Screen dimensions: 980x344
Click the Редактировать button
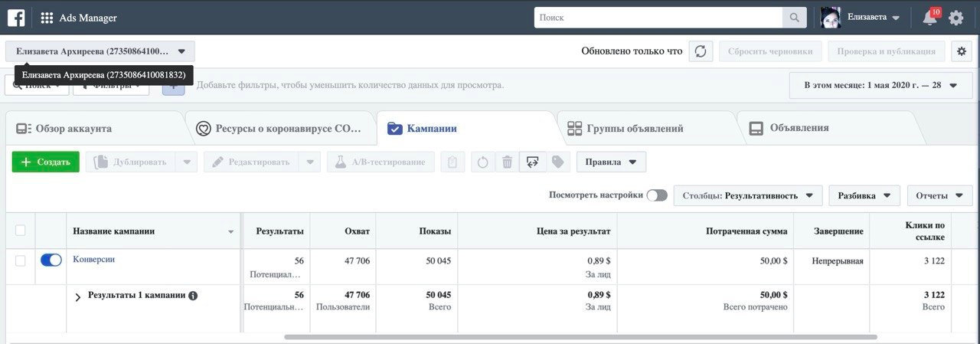click(250, 162)
